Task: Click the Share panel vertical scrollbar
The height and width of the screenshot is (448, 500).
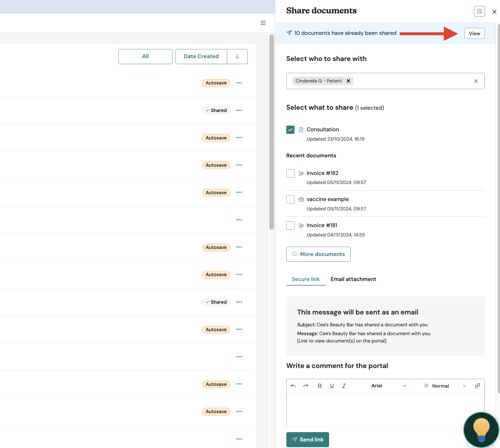Action: click(499, 208)
